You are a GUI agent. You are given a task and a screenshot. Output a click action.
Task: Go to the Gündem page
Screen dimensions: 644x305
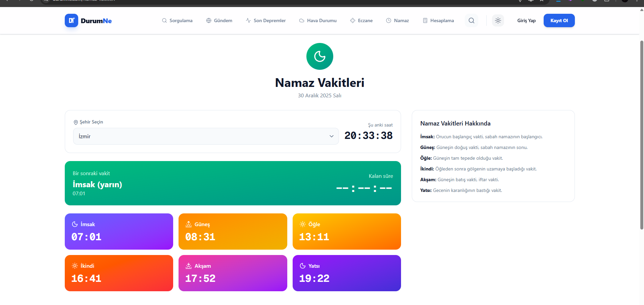[x=219, y=20]
